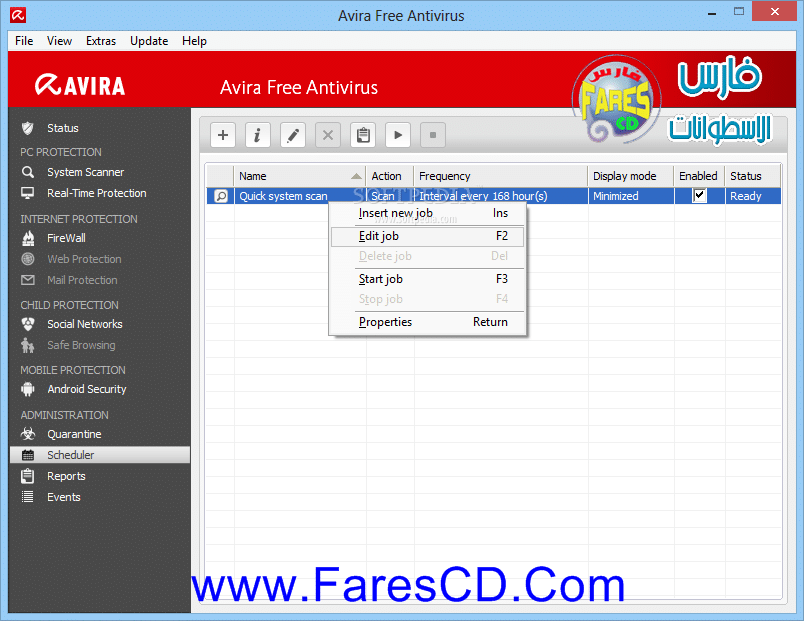Open the Extras menu
This screenshot has height=621, width=804.
101,41
